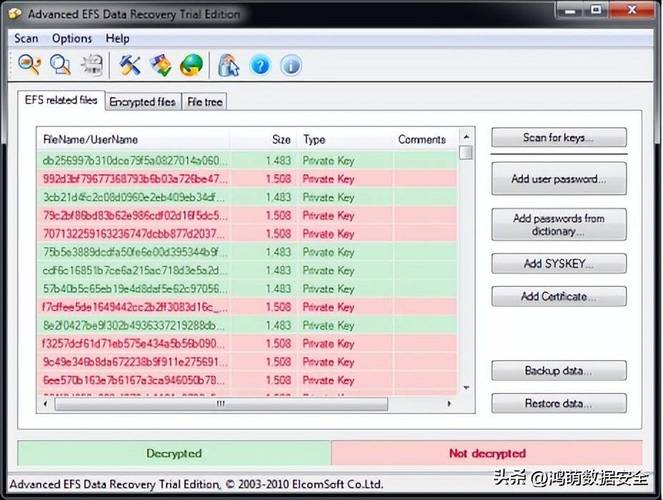Image resolution: width=663 pixels, height=500 pixels.
Task: Click the Add user password button
Action: pos(559,178)
